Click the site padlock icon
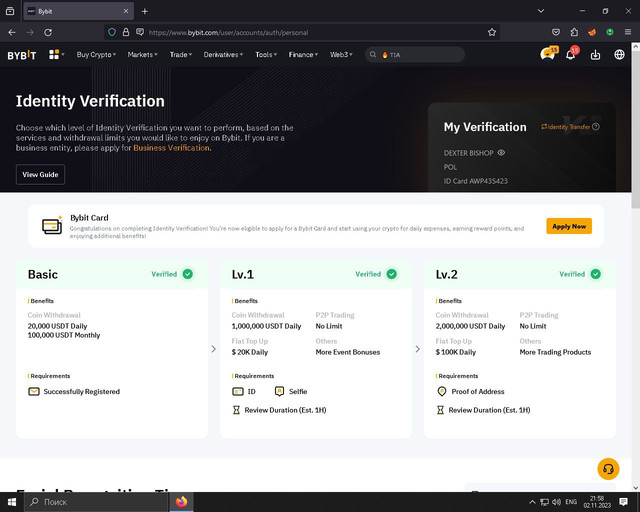This screenshot has width=640, height=512. 126,32
